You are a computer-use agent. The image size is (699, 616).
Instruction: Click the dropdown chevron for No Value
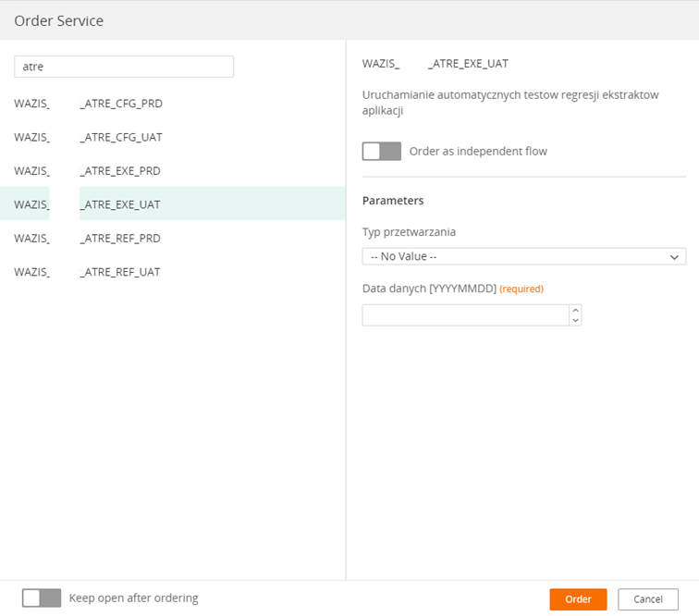(x=674, y=257)
